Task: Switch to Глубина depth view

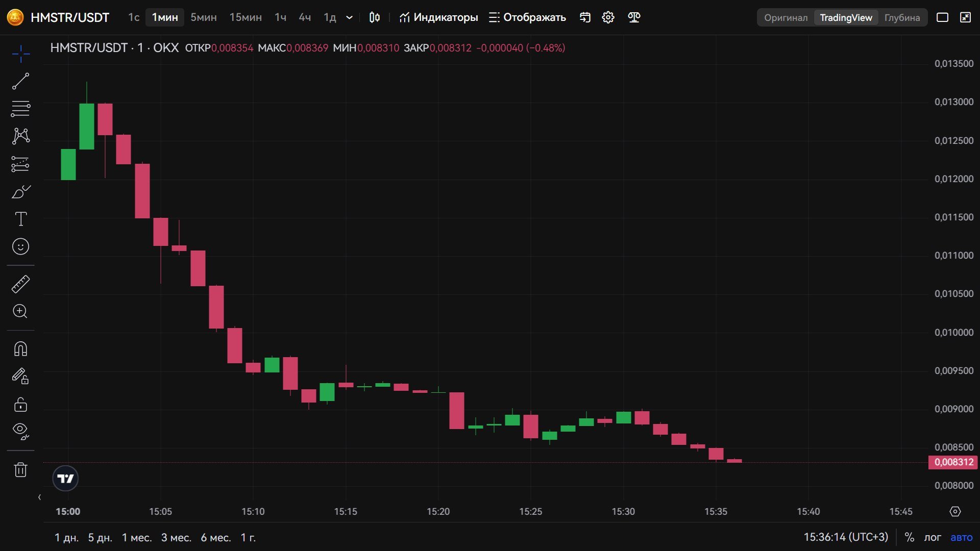Action: click(902, 17)
